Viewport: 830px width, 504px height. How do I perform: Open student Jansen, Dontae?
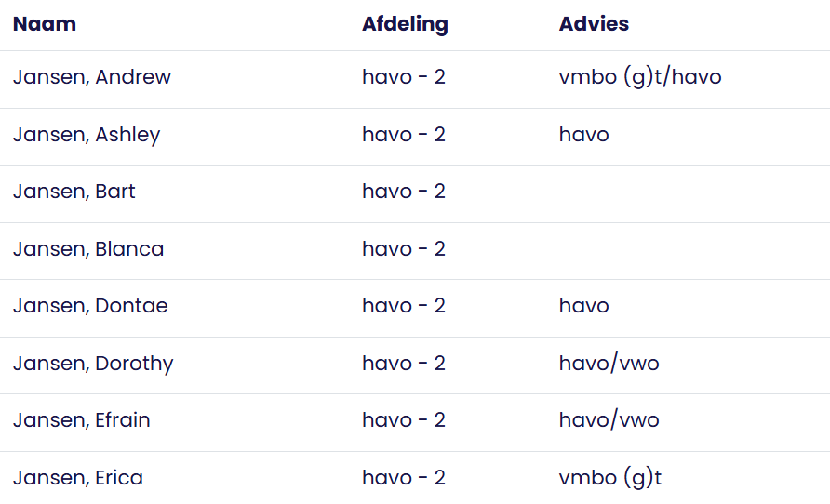click(x=90, y=306)
